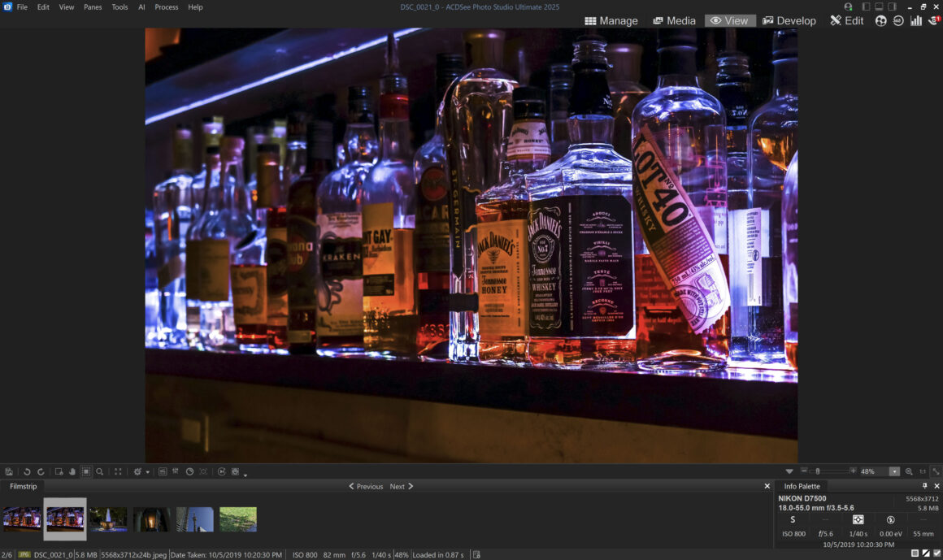This screenshot has height=560, width=943.
Task: Go to Previous image
Action: tap(366, 487)
